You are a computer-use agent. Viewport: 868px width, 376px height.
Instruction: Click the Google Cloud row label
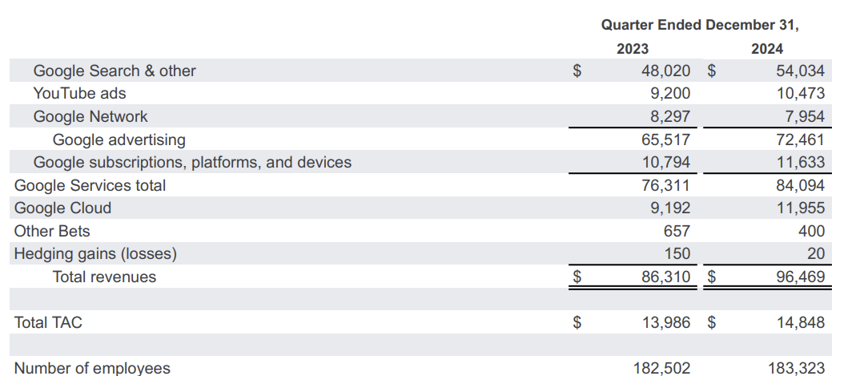point(62,208)
